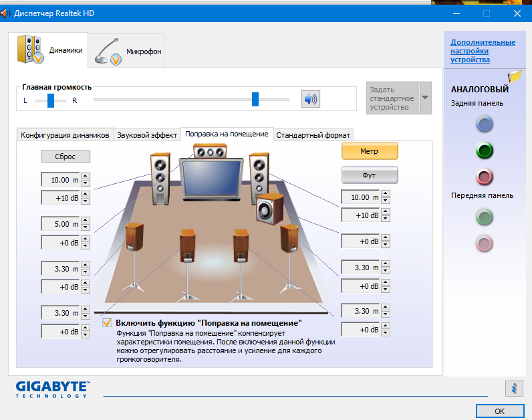Increase bottom-left +0 dB gain up arrow
The width and height of the screenshot is (532, 420).
(86, 328)
